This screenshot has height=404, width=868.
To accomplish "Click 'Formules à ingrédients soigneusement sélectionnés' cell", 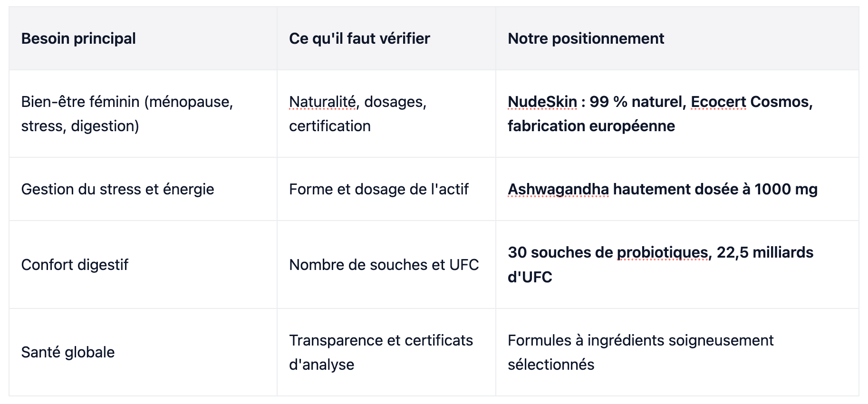I will point(677,352).
